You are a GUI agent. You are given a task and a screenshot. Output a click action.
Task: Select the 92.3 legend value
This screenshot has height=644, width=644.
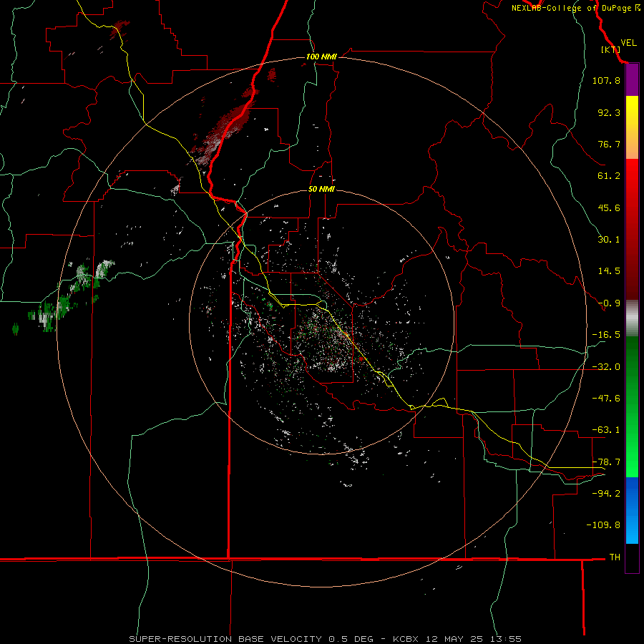[x=609, y=112]
